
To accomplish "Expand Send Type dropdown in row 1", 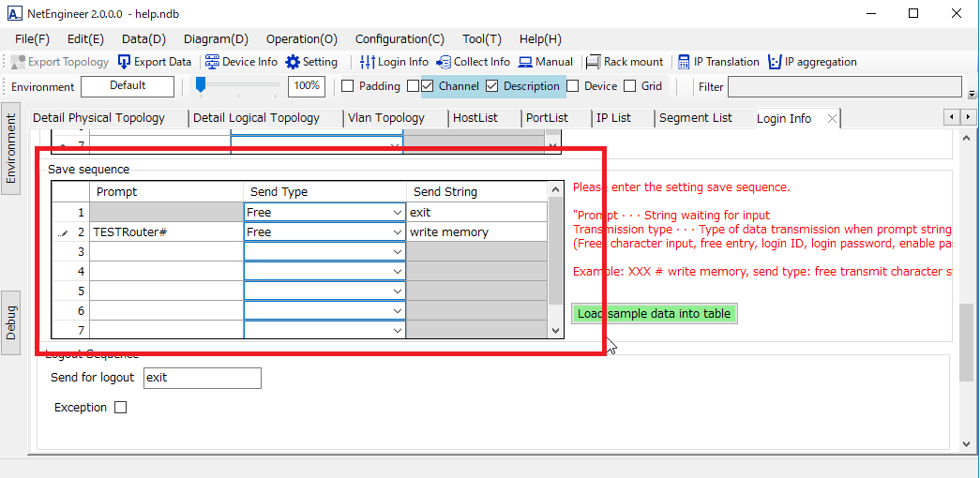I will [x=396, y=213].
